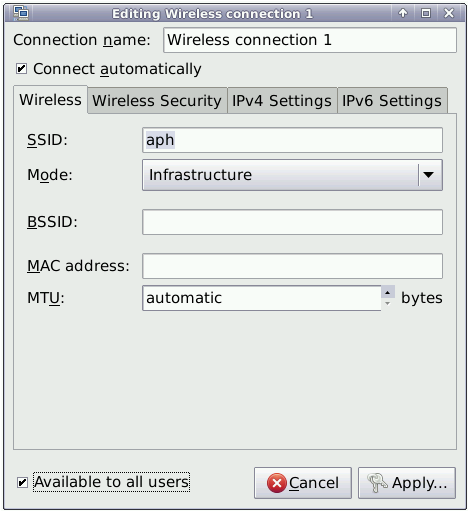Focus the MAC address field
The image size is (470, 512).
292,266
